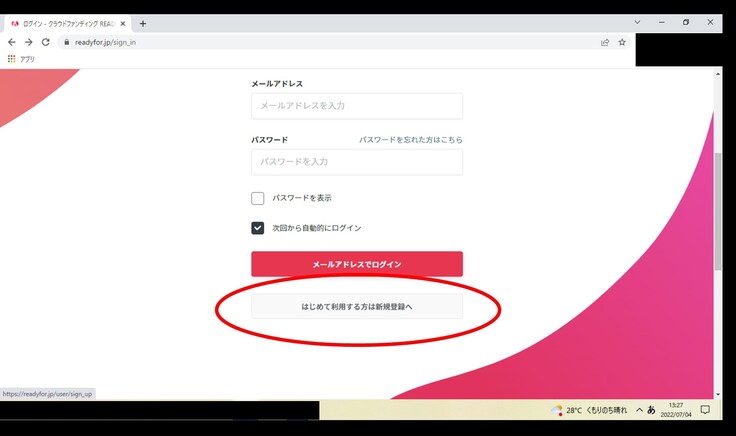Uncheck the 次回から自動的にログイン checkbox
Image resolution: width=736 pixels, height=436 pixels.
tap(258, 228)
